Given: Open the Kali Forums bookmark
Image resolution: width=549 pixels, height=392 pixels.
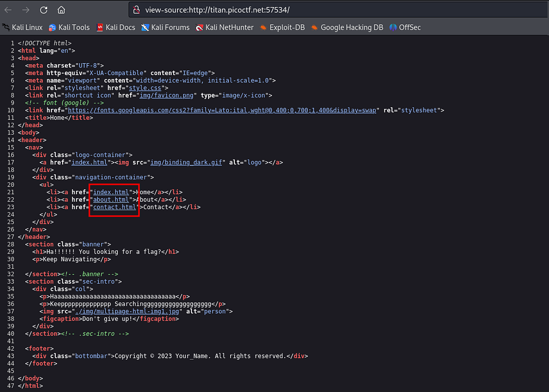Looking at the screenshot, I should [165, 27].
